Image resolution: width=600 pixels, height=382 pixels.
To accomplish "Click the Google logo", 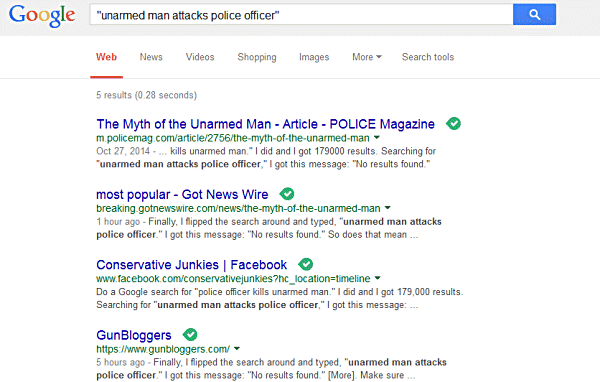I will click(42, 16).
